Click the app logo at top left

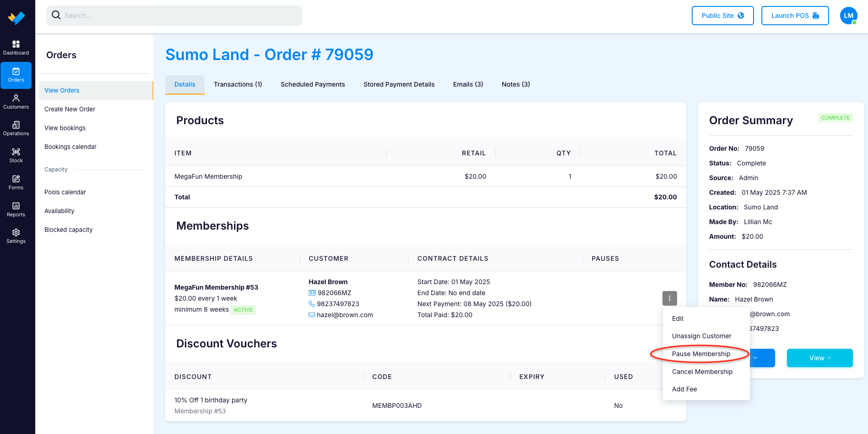(x=16, y=18)
